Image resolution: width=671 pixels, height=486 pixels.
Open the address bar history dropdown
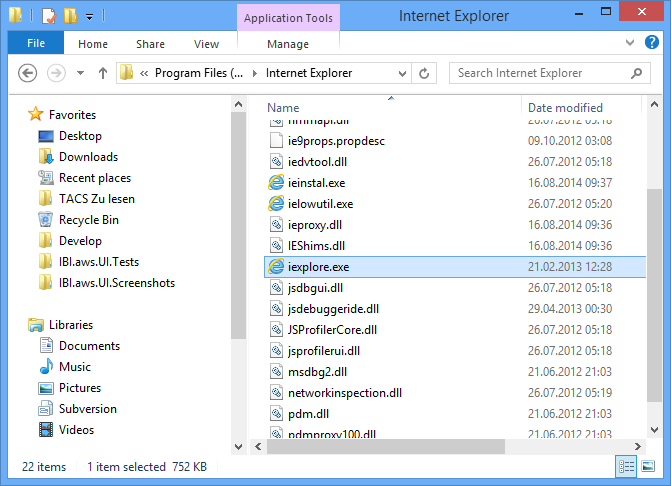point(403,73)
